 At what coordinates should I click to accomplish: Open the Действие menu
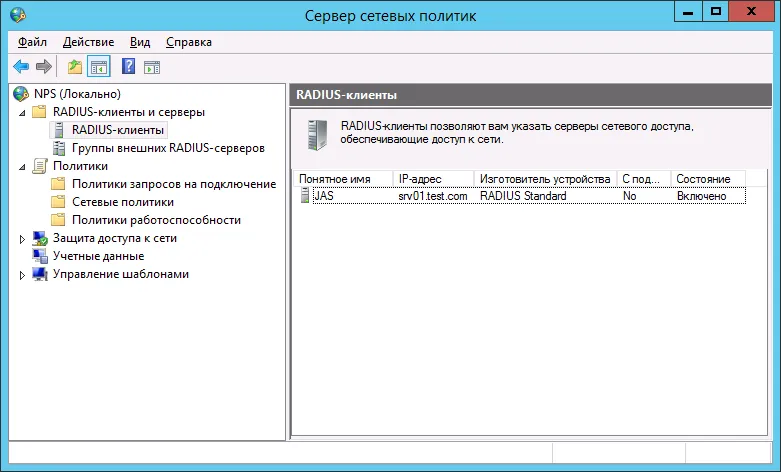point(88,42)
